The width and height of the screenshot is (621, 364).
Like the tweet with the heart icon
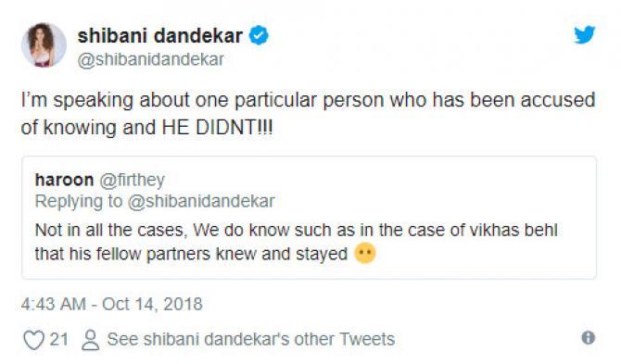[34, 340]
